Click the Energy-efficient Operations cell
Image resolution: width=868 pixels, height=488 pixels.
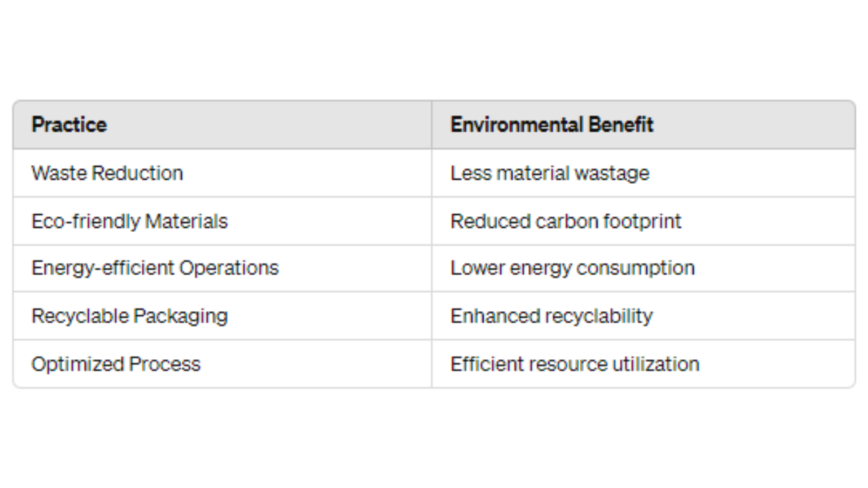[222, 268]
